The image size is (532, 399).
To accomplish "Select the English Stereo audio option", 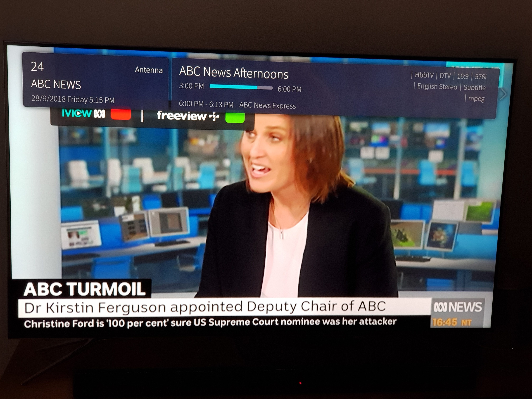I will [x=437, y=86].
